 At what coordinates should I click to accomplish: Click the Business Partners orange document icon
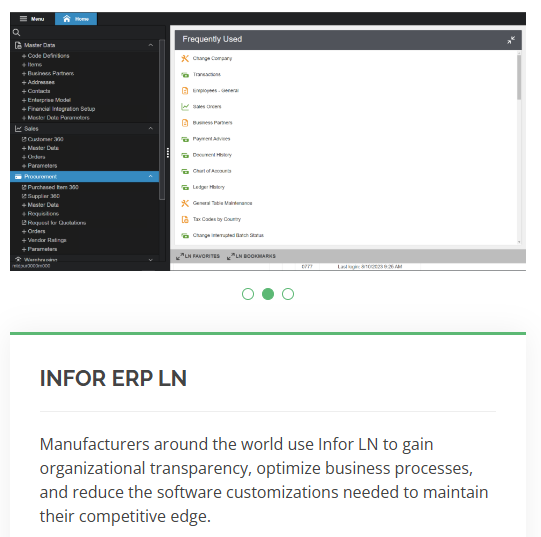(185, 123)
